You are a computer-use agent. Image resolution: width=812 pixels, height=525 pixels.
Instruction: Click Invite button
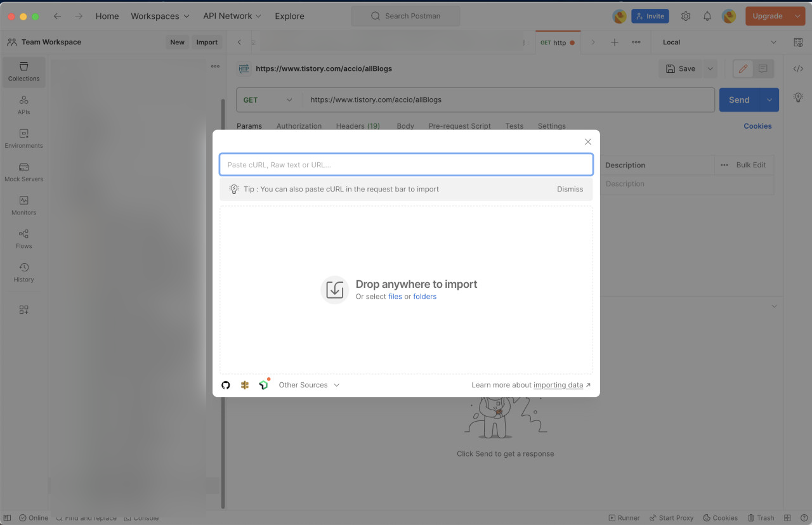(x=650, y=16)
